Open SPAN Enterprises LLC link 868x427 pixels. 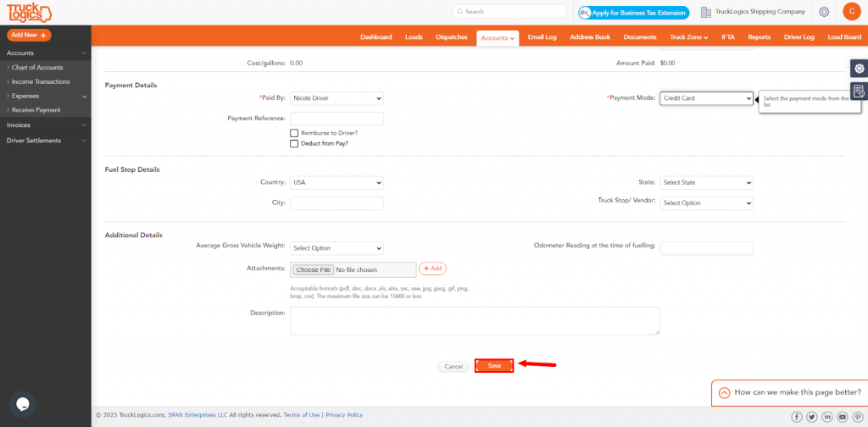click(198, 415)
